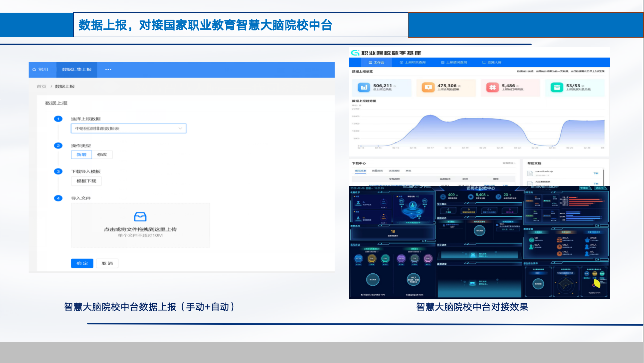The image size is (644, 363).
Task: Click the blue bar-chart icon beside 506,211
Action: [x=364, y=88]
